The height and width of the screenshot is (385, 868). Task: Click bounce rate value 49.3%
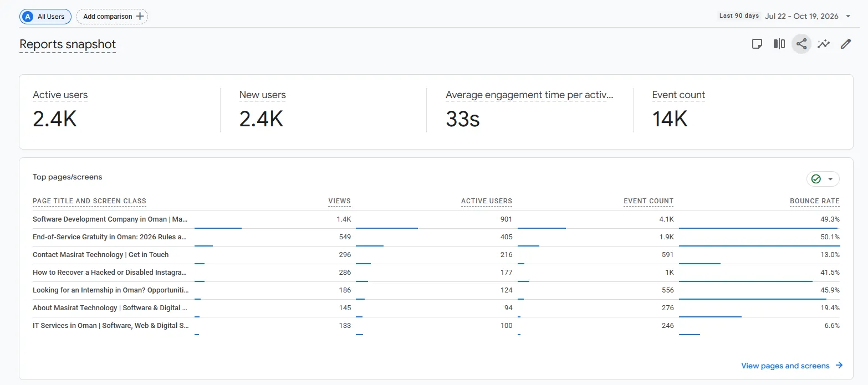tap(830, 219)
